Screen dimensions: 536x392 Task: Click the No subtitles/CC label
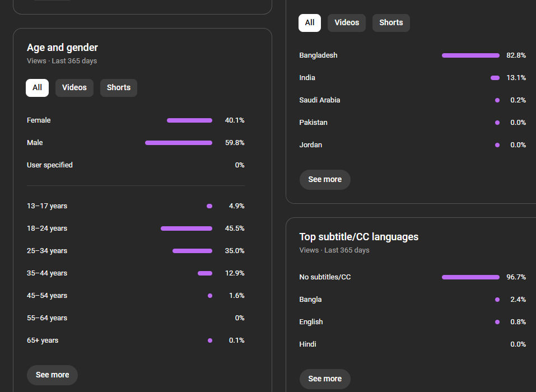(325, 277)
